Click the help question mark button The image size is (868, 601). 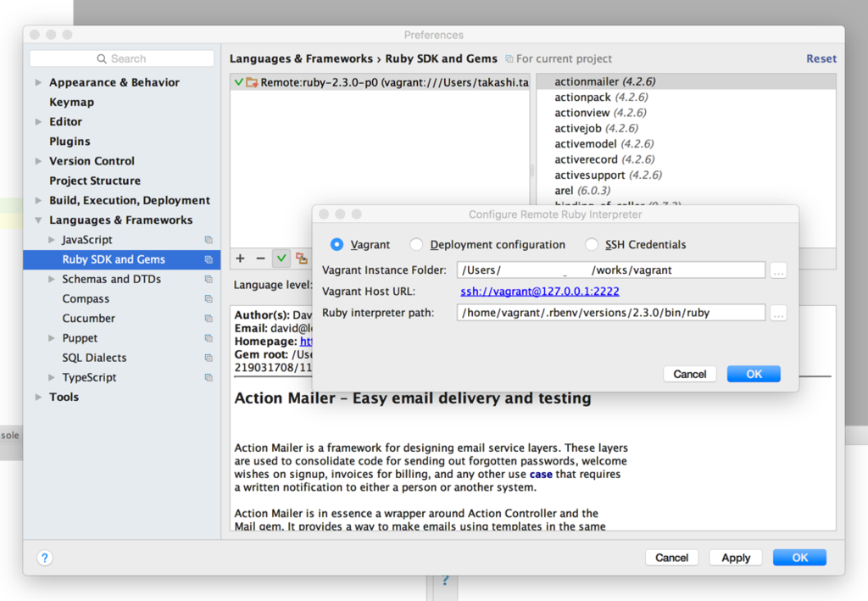45,558
